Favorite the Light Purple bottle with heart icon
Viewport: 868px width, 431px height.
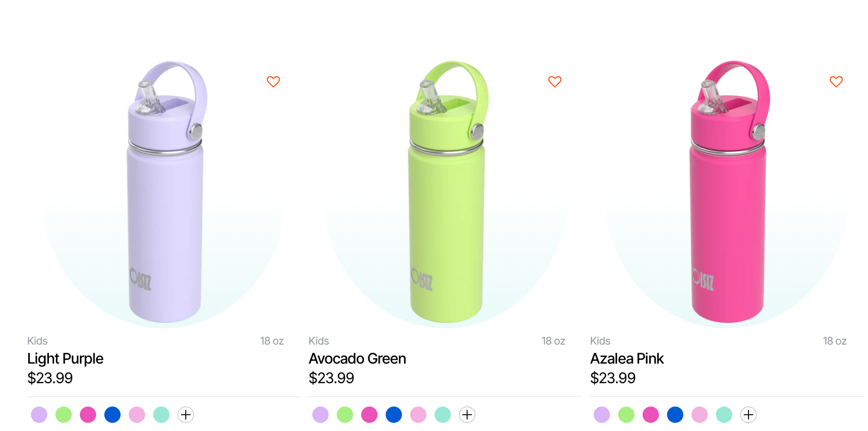tap(273, 82)
